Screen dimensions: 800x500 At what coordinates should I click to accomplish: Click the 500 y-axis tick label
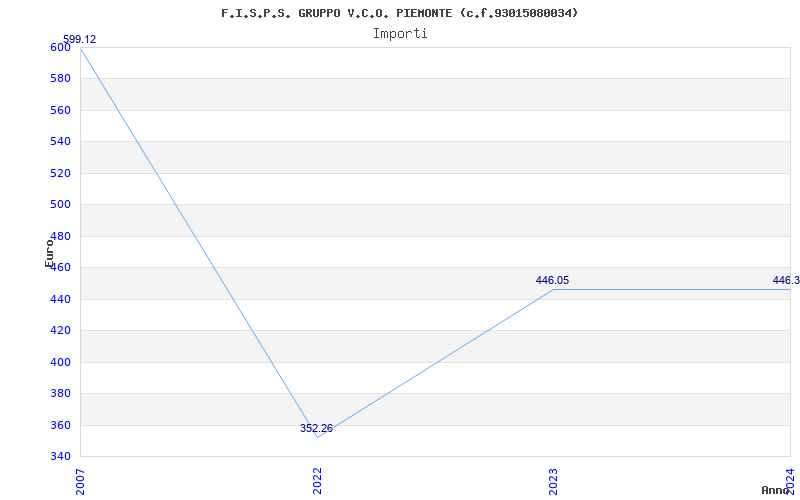pyautogui.click(x=61, y=205)
